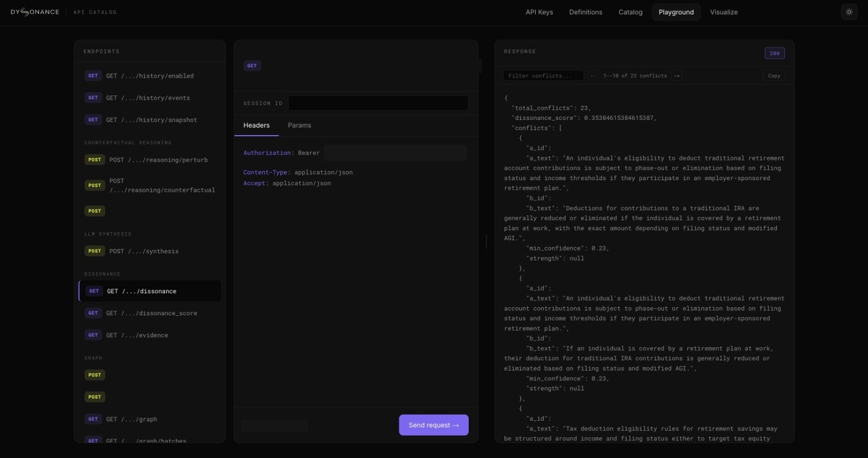Open the Definitions page
This screenshot has height=458, width=868.
click(585, 12)
